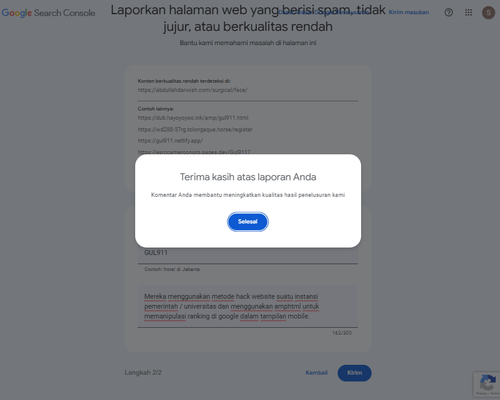The height and width of the screenshot is (400, 500).
Task: Click the 162/300 character counter
Action: click(342, 333)
